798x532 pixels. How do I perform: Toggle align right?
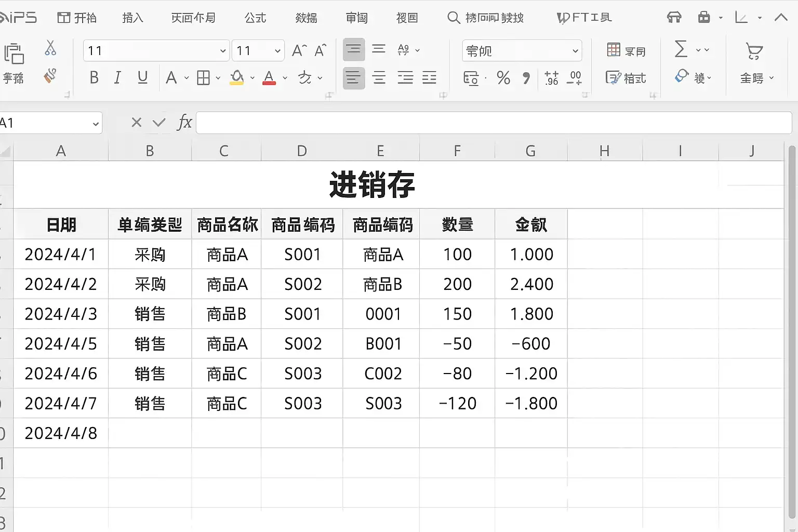[405, 78]
